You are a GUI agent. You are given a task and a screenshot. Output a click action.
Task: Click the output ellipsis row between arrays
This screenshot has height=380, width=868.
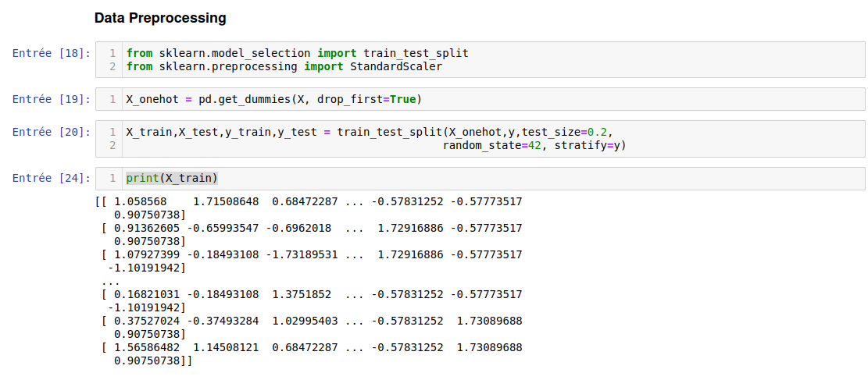coord(111,281)
